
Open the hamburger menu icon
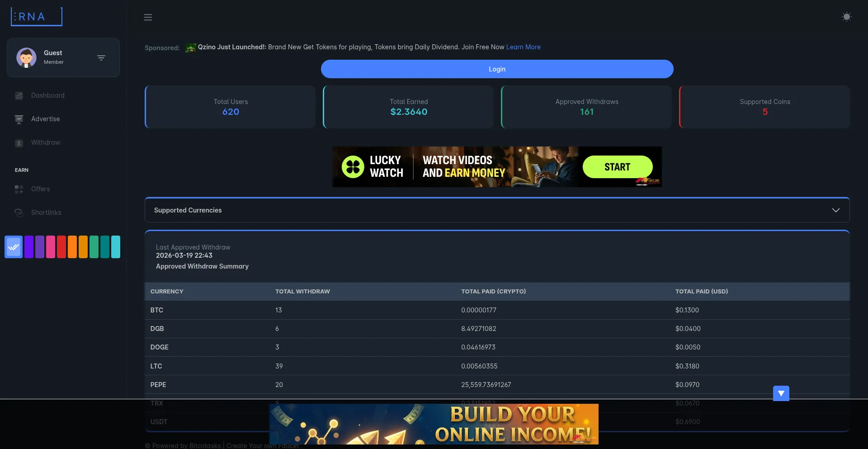(148, 17)
